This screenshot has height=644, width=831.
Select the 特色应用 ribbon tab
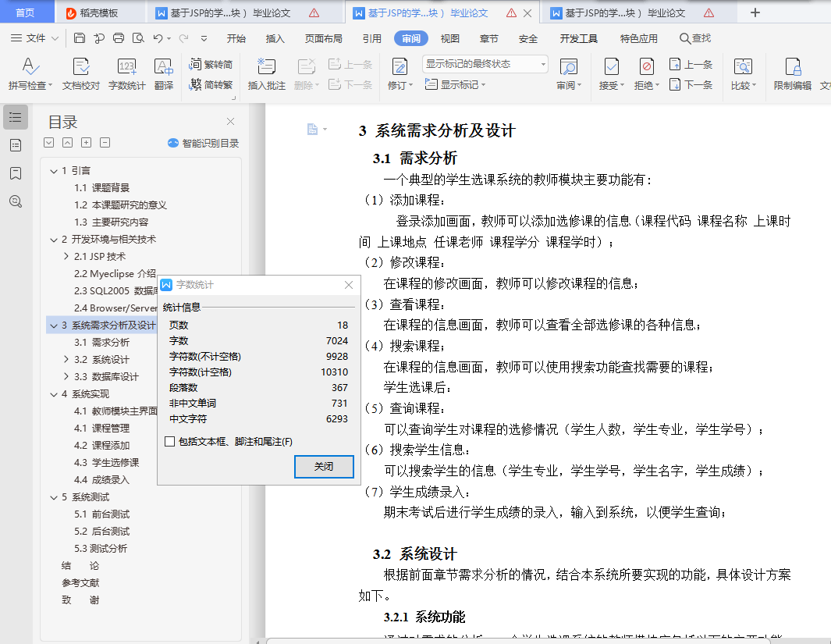(x=638, y=39)
